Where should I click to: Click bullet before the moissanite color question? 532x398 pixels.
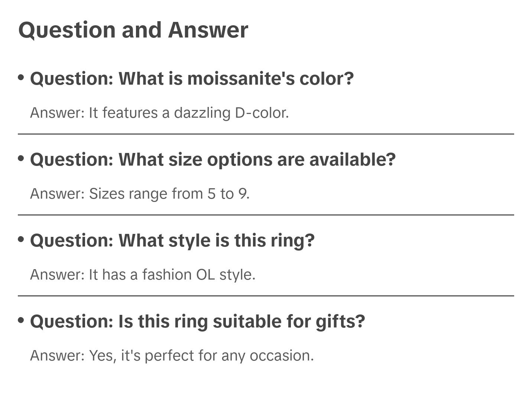point(21,77)
